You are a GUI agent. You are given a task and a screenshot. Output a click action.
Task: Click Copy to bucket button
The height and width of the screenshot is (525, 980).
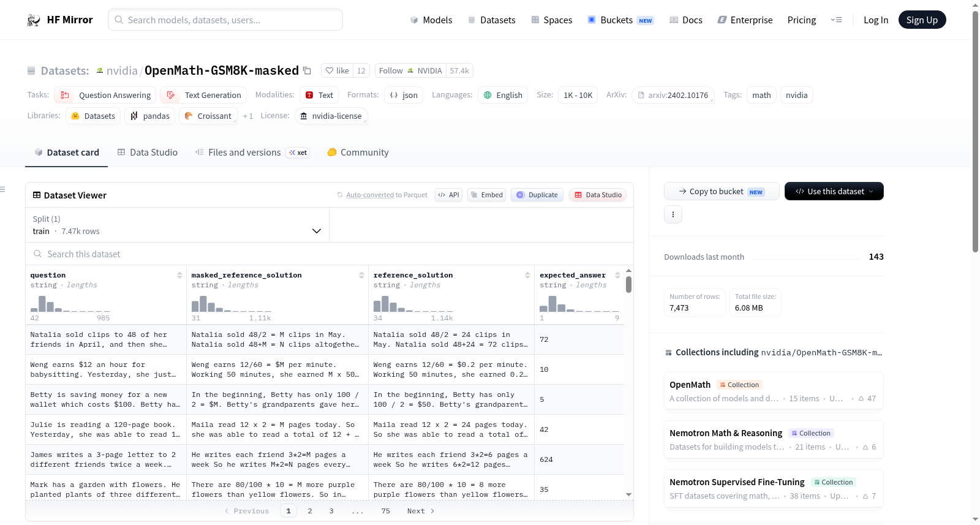pos(722,191)
